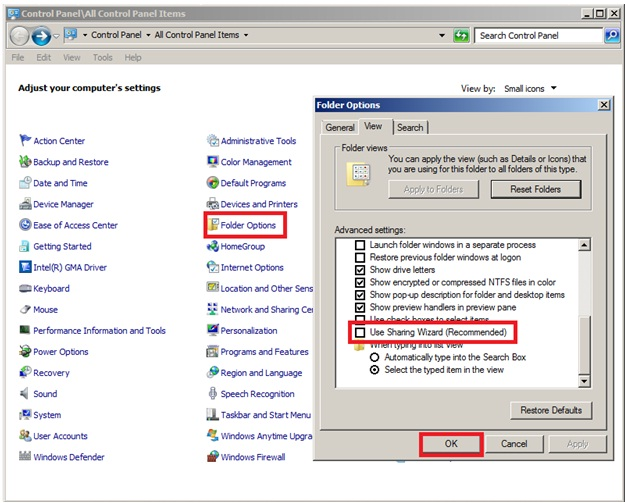Click Cancel in Folder Options
Viewport: 628px width, 503px height.
(x=514, y=444)
